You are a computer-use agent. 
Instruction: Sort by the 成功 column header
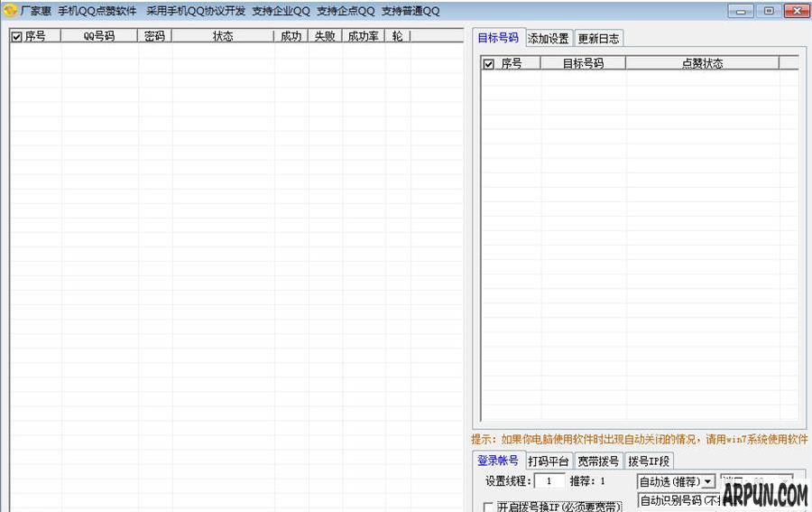pos(291,36)
